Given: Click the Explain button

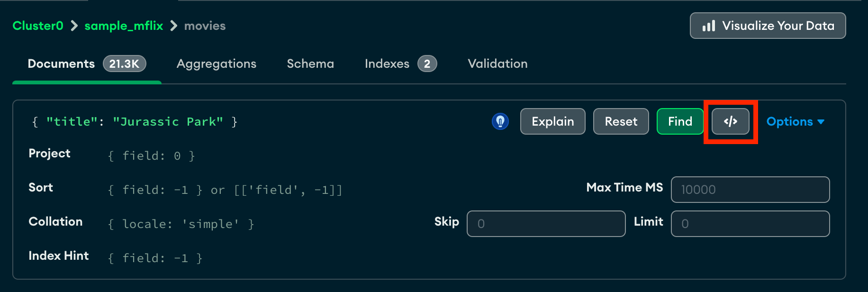Looking at the screenshot, I should (552, 121).
